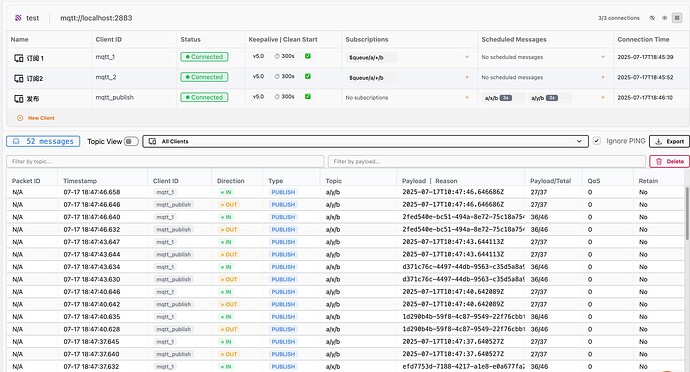Click the 'mqtt://localhost:2883' broker address

(x=96, y=18)
